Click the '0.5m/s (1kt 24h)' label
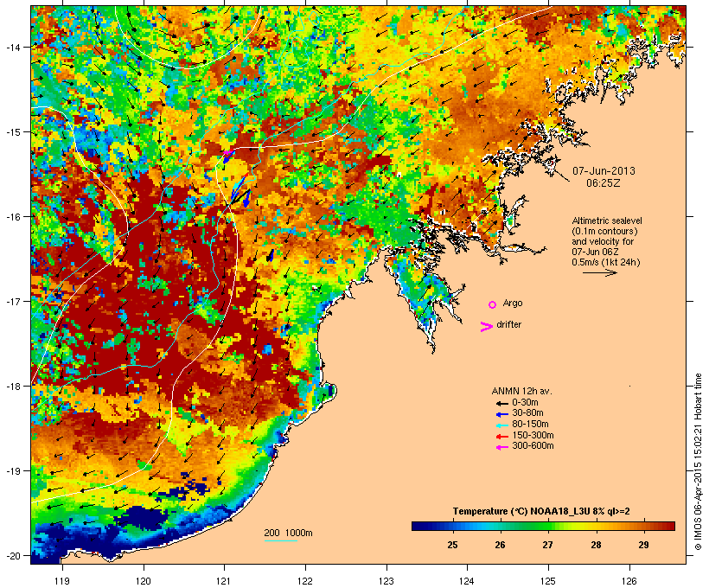Viewport: 709px width, 588px height. point(606,262)
